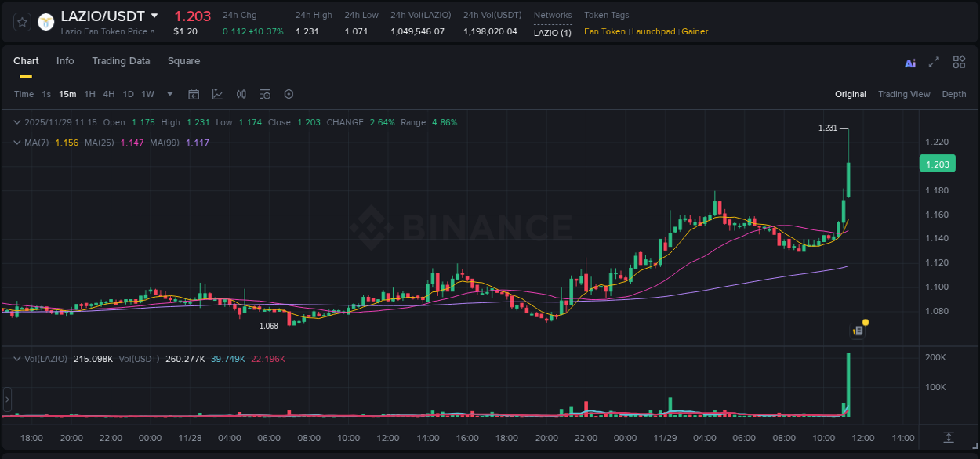Open the AI analysis assistant
Viewport: 980px width, 459px height.
point(909,62)
